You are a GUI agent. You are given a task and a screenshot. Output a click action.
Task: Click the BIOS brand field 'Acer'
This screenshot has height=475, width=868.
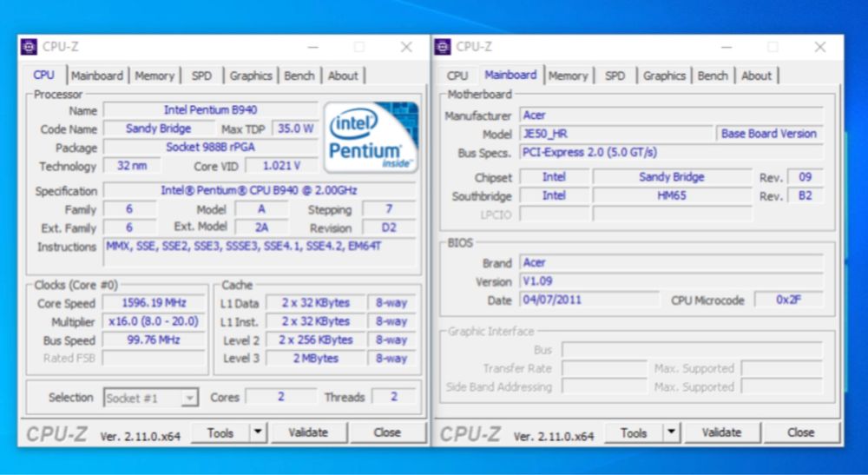672,262
